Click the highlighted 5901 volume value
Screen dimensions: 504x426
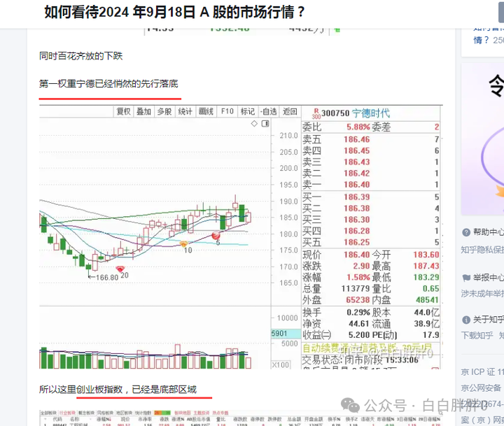(279, 334)
